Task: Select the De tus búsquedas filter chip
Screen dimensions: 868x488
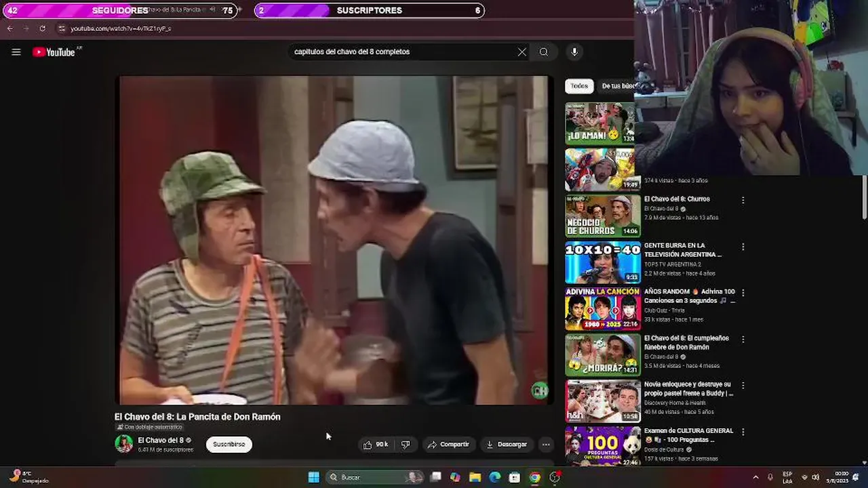Action: (x=618, y=86)
